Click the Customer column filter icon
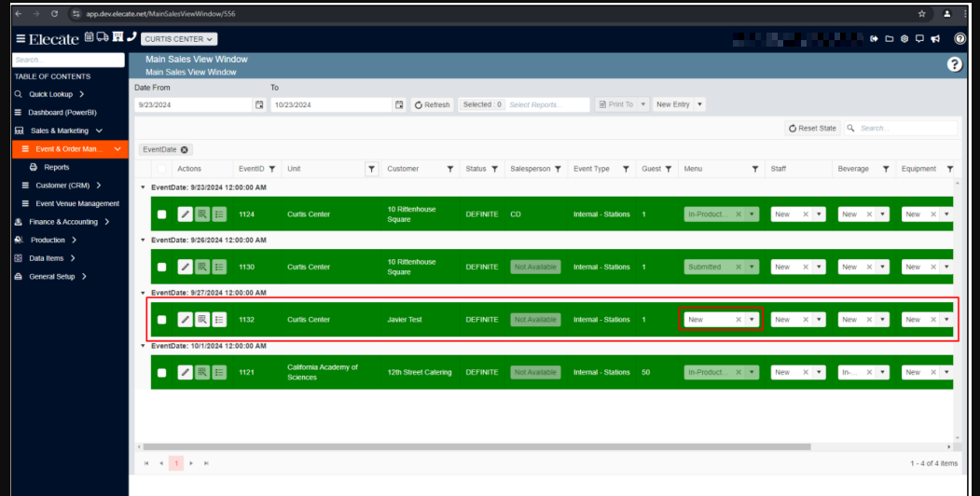Screen dimensions: 980x496 coord(450,169)
